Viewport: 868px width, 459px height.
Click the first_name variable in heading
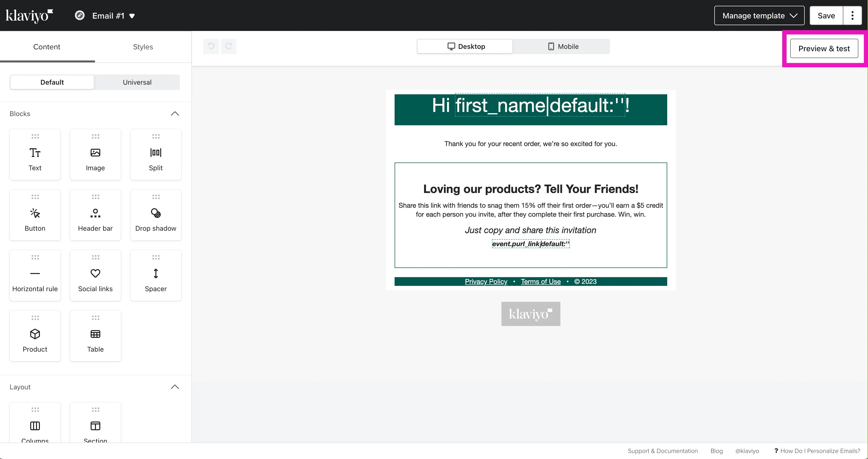pyautogui.click(x=540, y=105)
